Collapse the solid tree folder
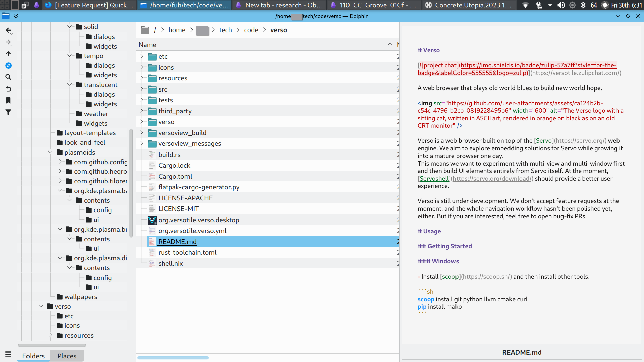 69,27
